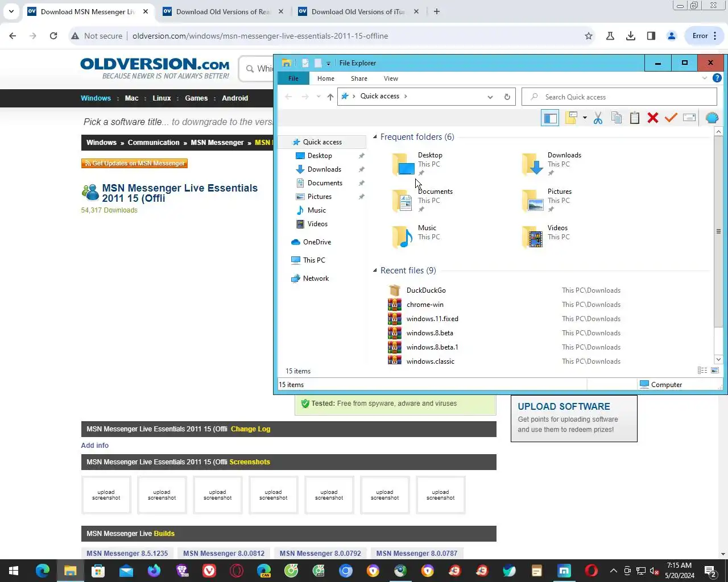Bookmark this page with the star icon
728x582 pixels.
pyautogui.click(x=589, y=36)
